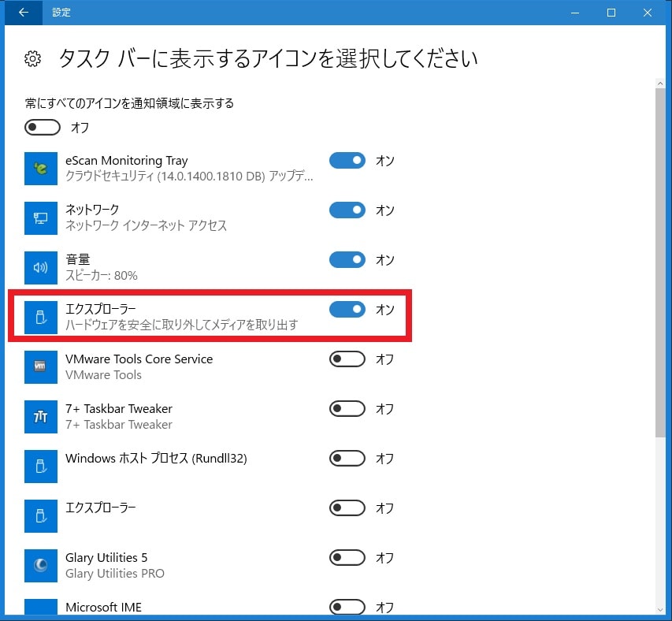Turn on the Microsoft IME toggle

point(347,607)
